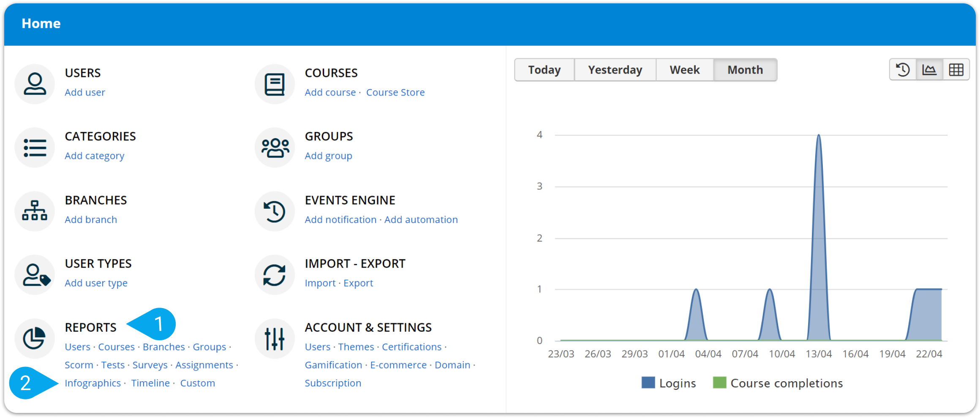The height and width of the screenshot is (418, 980).
Task: Open the Export link
Action: [358, 283]
